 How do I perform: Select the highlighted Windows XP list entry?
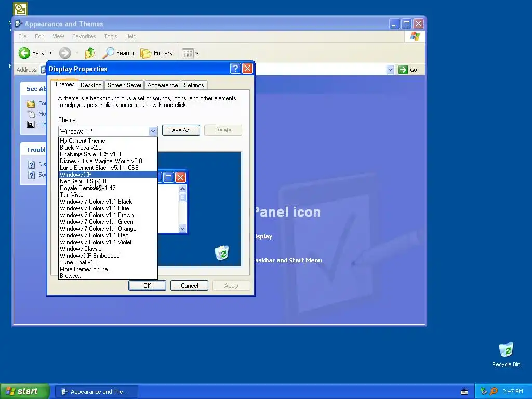pyautogui.click(x=108, y=175)
